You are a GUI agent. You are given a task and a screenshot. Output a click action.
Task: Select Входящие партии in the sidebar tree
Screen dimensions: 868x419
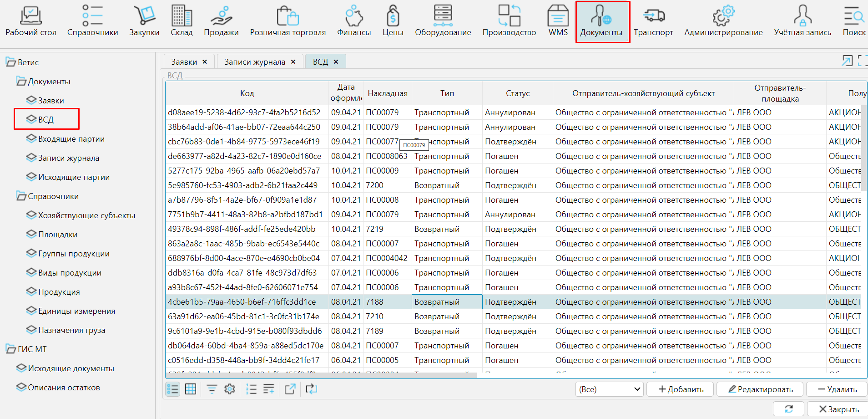(x=71, y=139)
